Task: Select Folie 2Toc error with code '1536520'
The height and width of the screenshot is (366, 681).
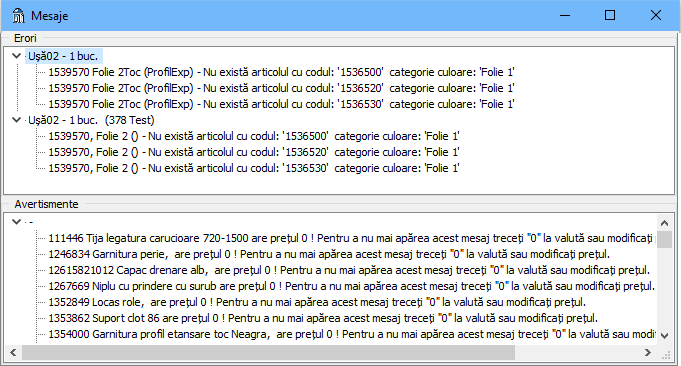Action: (x=281, y=88)
